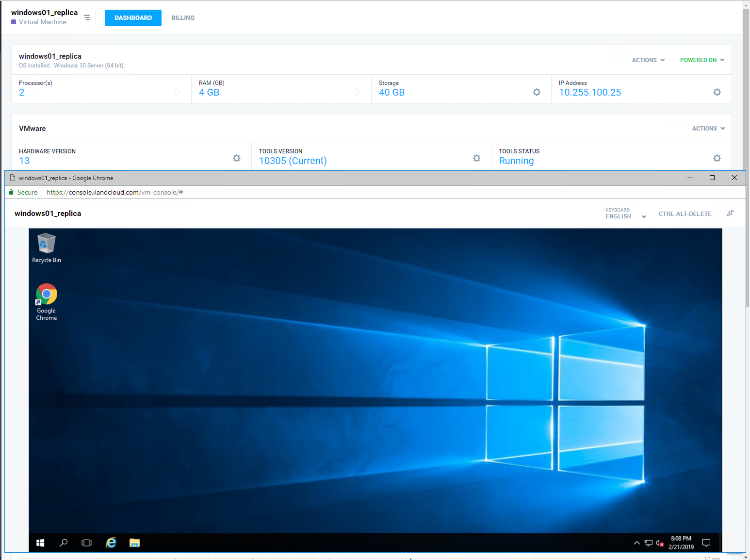This screenshot has width=750, height=560.
Task: Expand the POWERED ON status dropdown
Action: pos(701,60)
